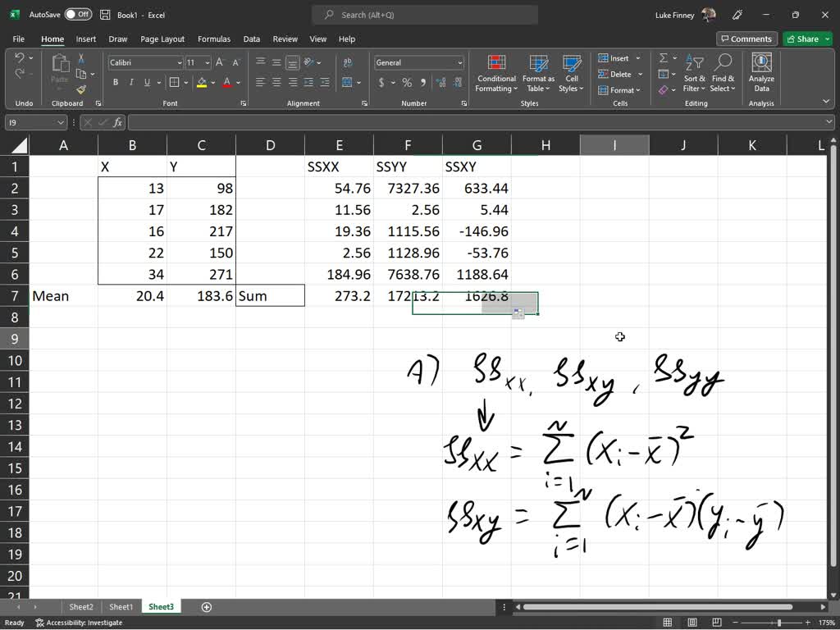Toggle italic formatting on selected cell
Viewport: 840px width, 630px height.
[x=130, y=83]
